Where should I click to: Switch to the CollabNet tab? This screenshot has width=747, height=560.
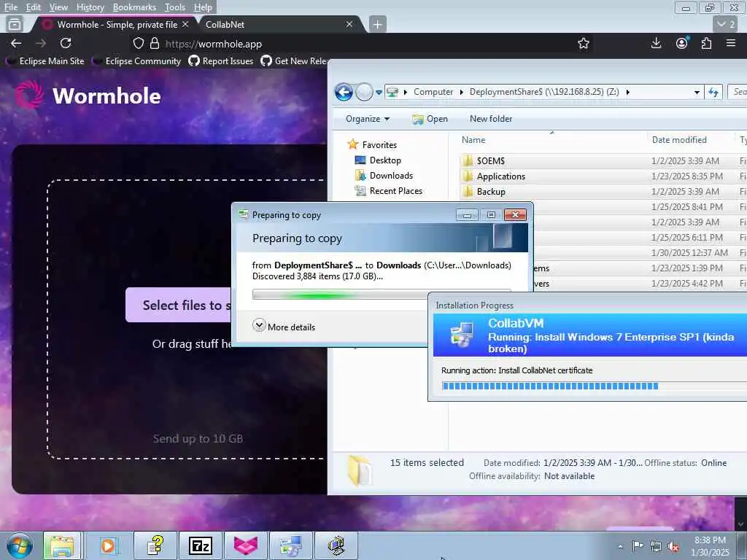pos(279,24)
